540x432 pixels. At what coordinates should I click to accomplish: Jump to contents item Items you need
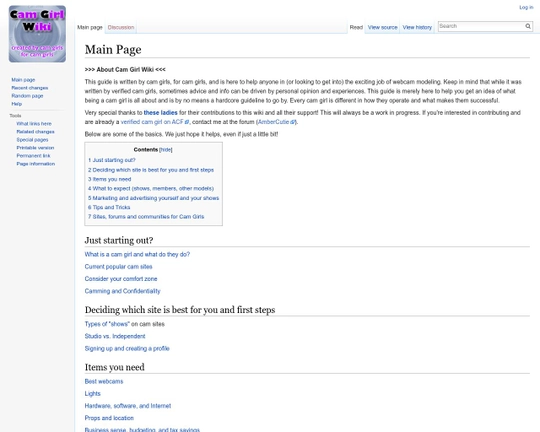click(x=110, y=179)
